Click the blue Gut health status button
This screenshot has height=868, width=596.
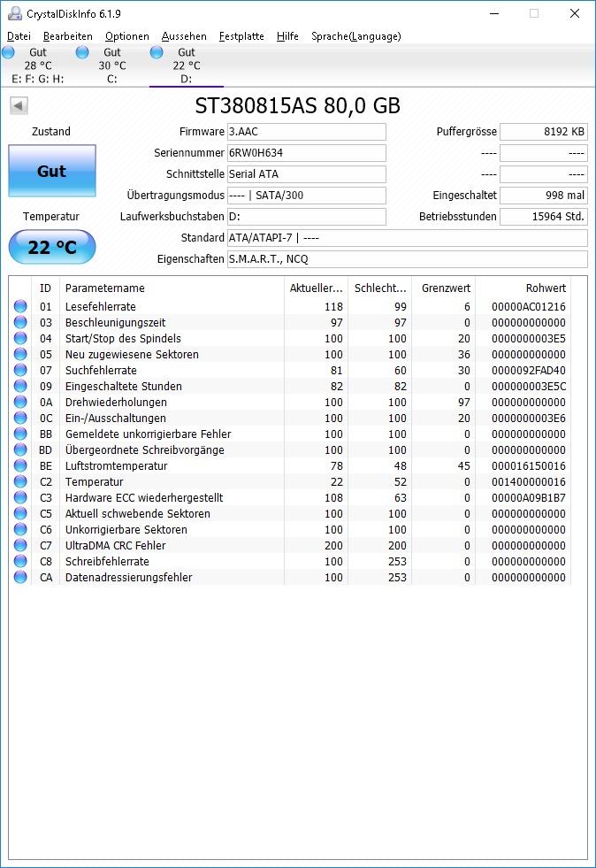coord(52,171)
